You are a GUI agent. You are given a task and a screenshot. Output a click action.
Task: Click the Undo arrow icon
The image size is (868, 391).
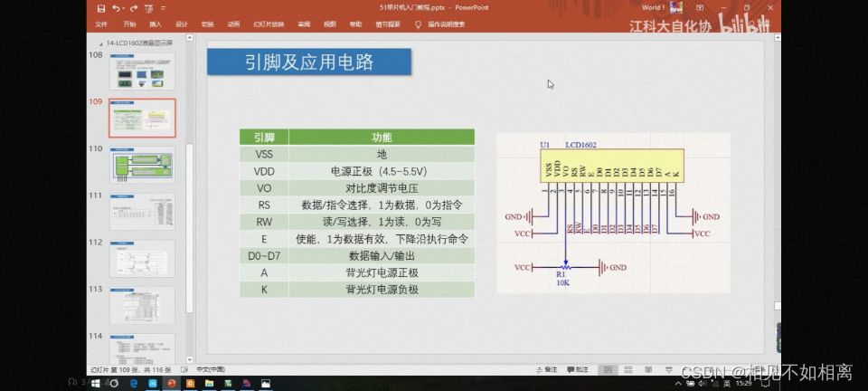116,8
